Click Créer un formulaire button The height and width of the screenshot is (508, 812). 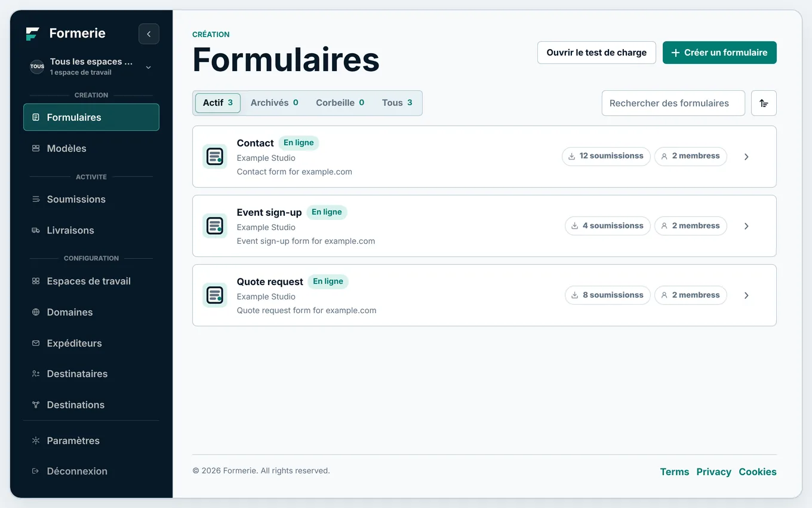[719, 53]
